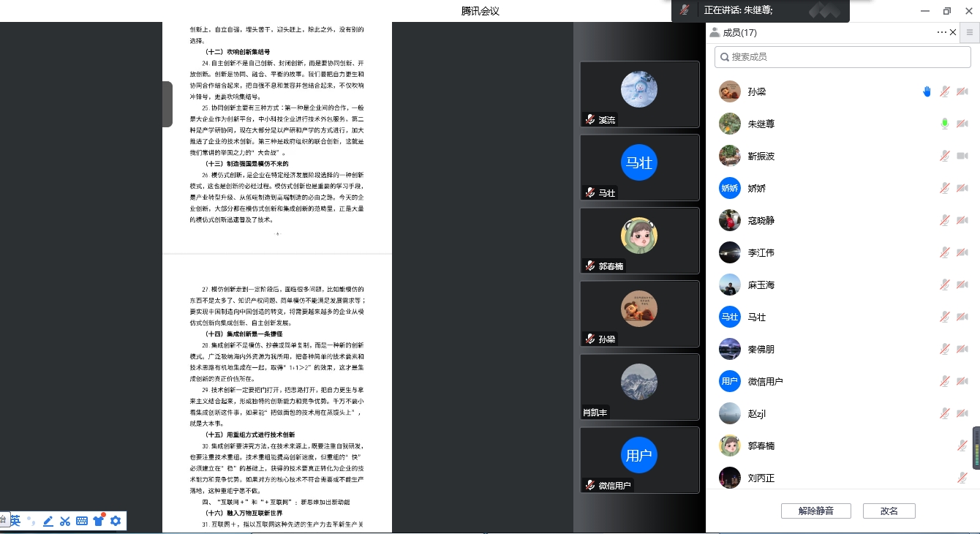
Task: Click 朱继尊's avatar in the member list
Action: pos(730,124)
